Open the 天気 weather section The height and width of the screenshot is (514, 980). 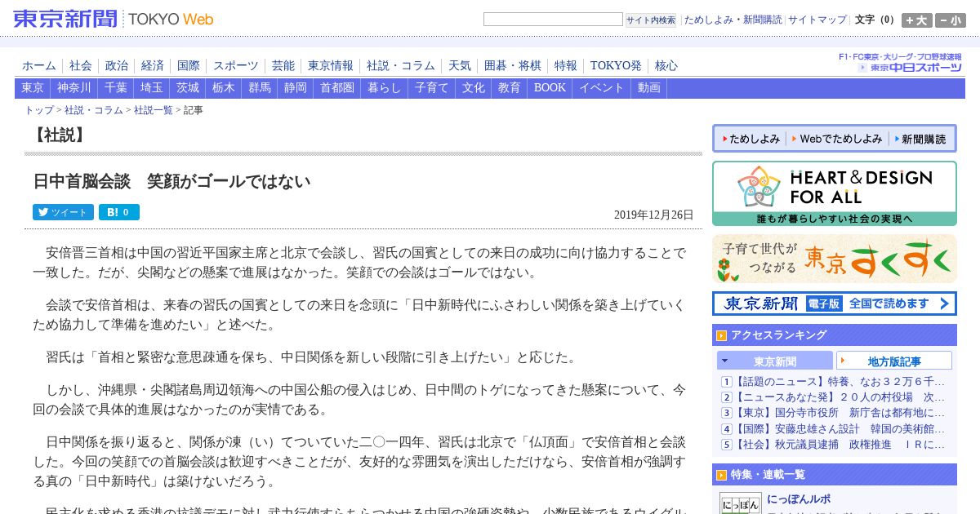click(x=460, y=65)
